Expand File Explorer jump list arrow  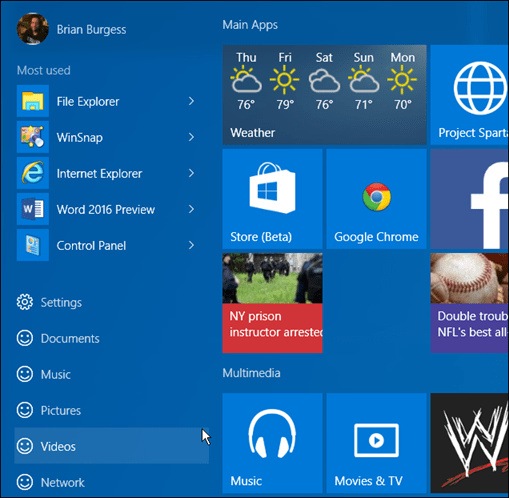[191, 101]
